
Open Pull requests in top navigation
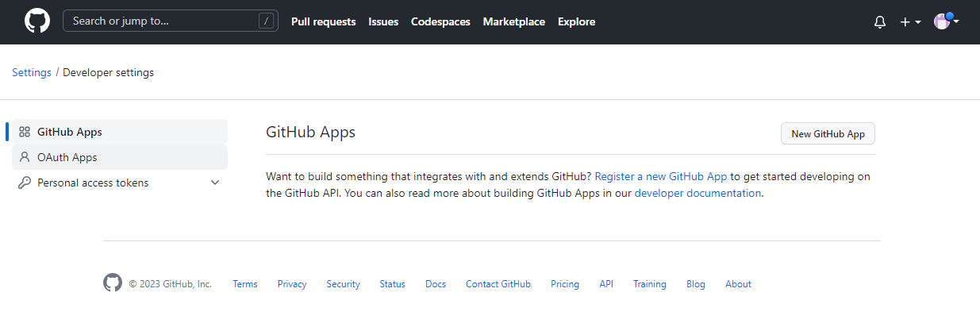[323, 21]
